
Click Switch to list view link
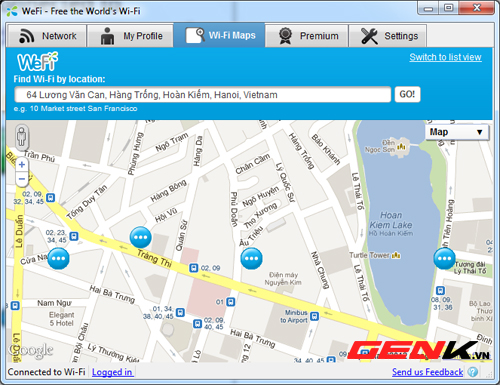click(445, 57)
